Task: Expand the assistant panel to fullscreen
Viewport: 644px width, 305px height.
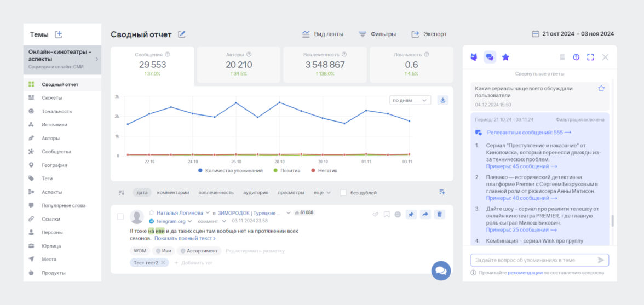Action: 590,57
